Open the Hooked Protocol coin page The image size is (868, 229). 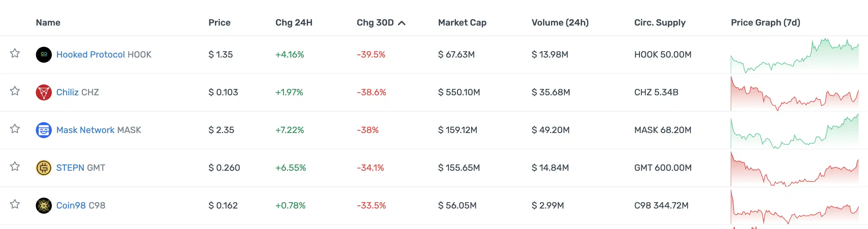pos(90,55)
